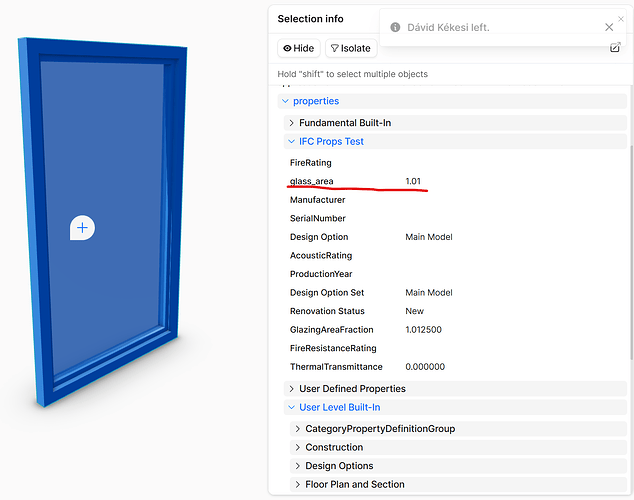Viewport: 634px width, 500px height.
Task: Expand the Design Options group
Action: pyautogui.click(x=458, y=466)
